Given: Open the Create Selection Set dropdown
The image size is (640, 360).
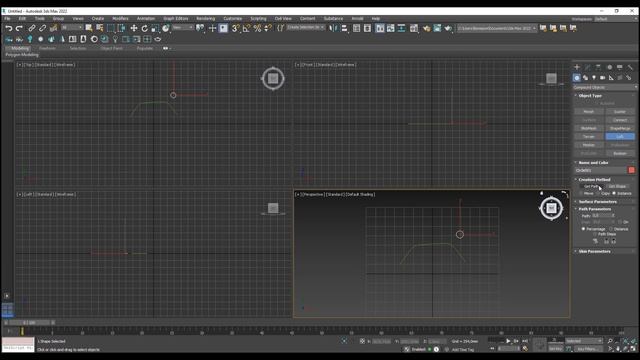Looking at the screenshot, I should pos(306,27).
